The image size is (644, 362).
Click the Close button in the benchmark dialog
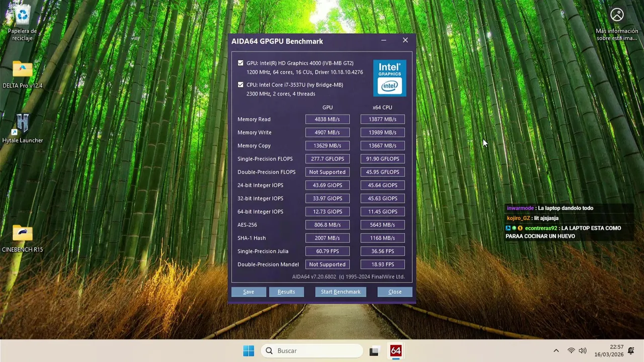click(x=395, y=292)
